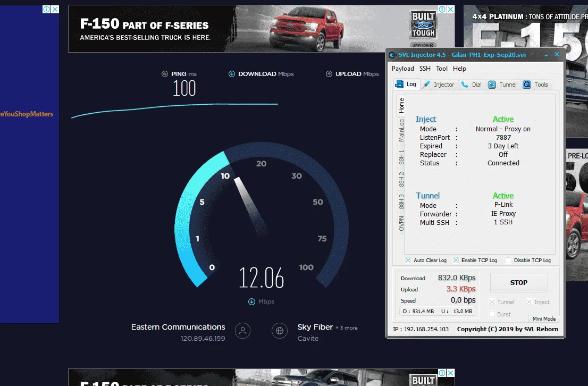
Task: Switch to the Log tab
Action: click(x=406, y=85)
